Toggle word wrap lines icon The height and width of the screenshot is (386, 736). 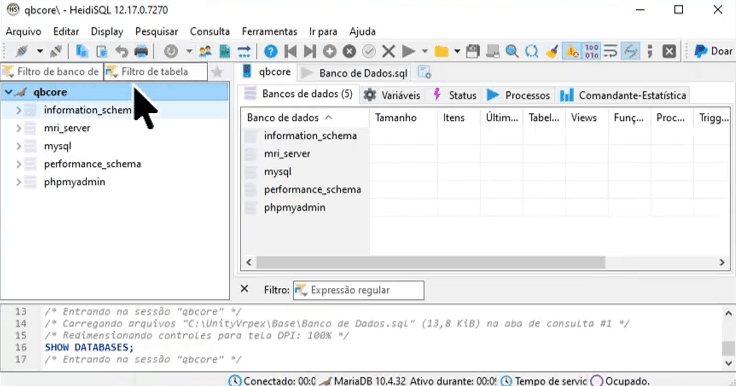[x=611, y=51]
